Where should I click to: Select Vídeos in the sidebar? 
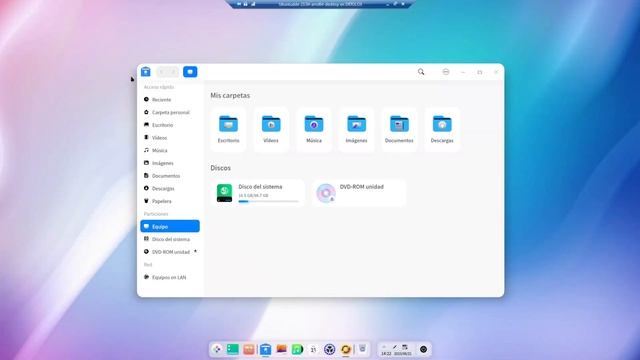pyautogui.click(x=170, y=138)
